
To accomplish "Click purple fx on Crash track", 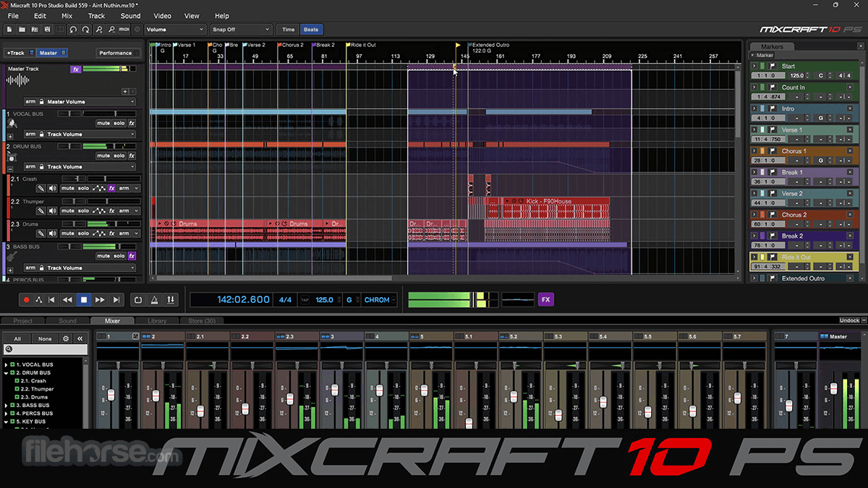I will click(x=111, y=188).
